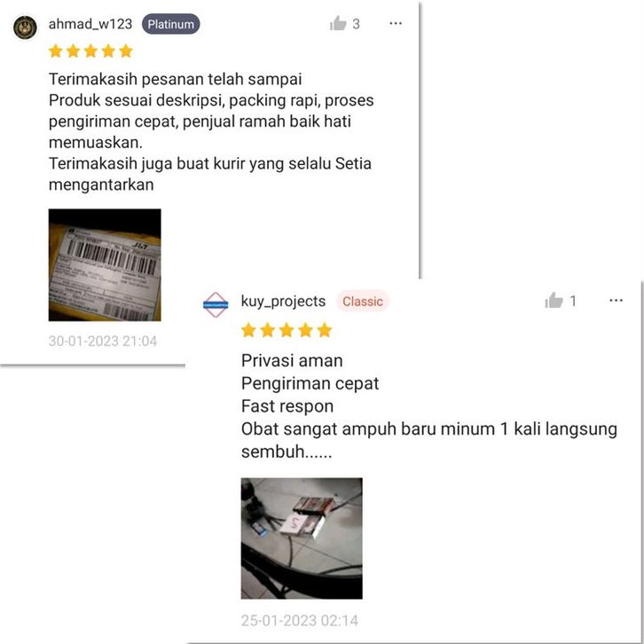The width and height of the screenshot is (644, 644).
Task: Open ahmad_w123 profile avatar
Action: [x=25, y=27]
